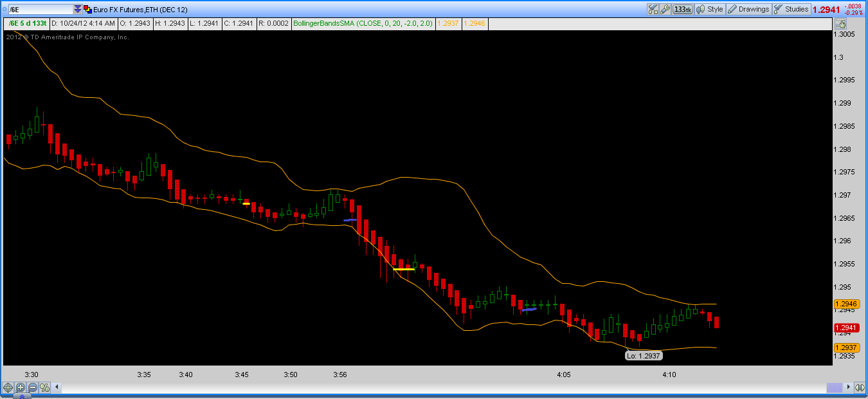This screenshot has height=399, width=868.
Task: Click the symbol entry field showing /6E
Action: pos(41,9)
